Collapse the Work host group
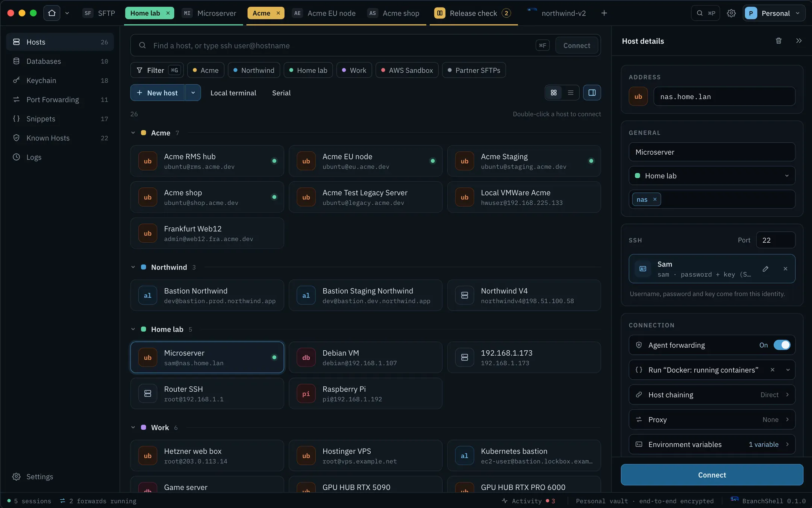This screenshot has height=508, width=812. click(133, 427)
